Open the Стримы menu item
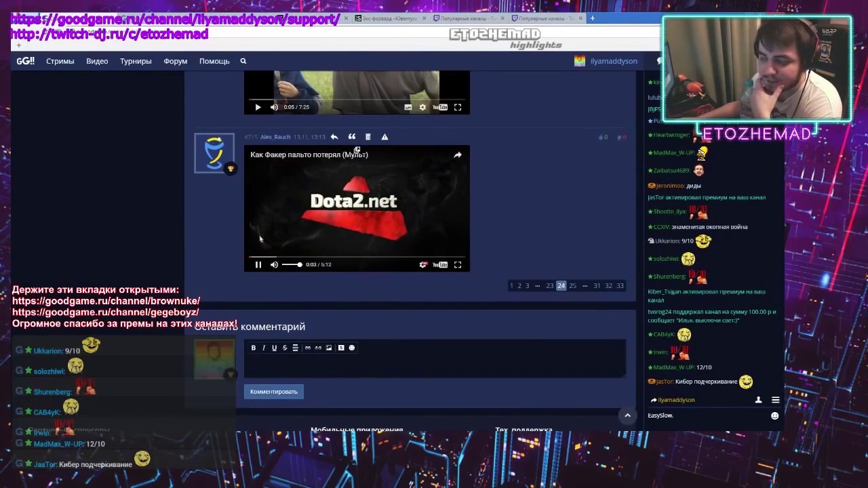 (60, 61)
